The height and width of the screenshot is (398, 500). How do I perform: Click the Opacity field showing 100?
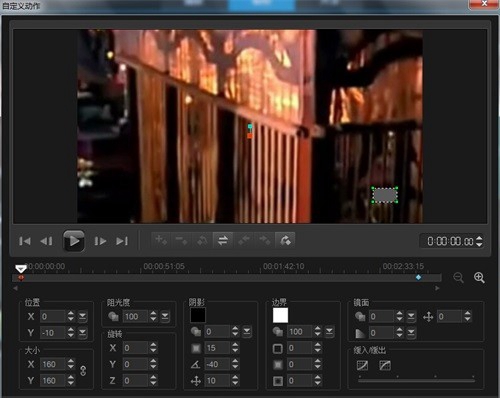coord(135,316)
